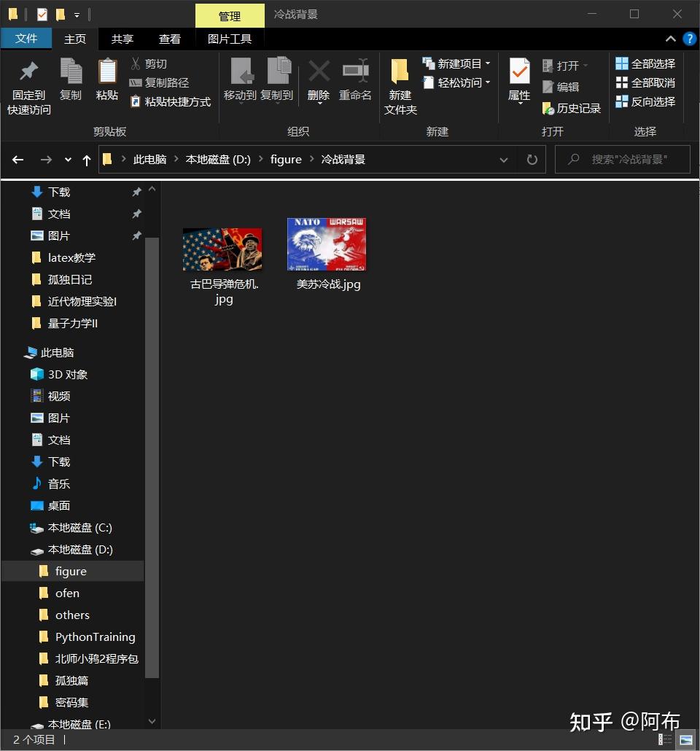Go back with the left arrow

pyautogui.click(x=18, y=160)
